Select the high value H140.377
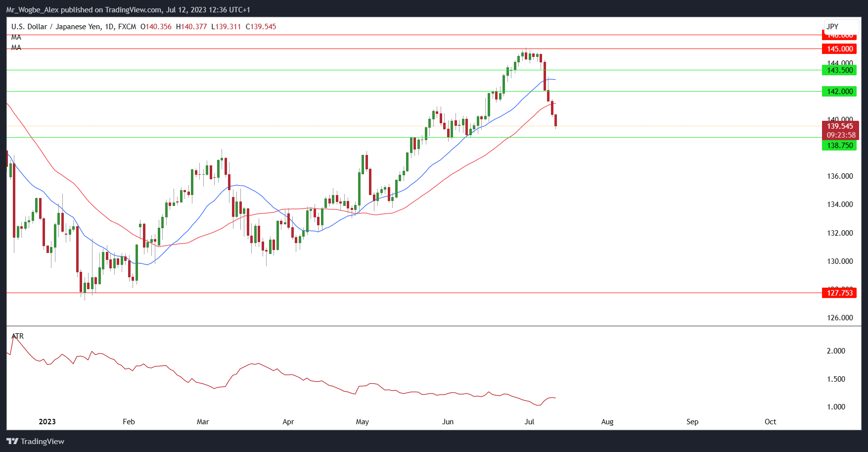The width and height of the screenshot is (868, 452). click(x=191, y=27)
